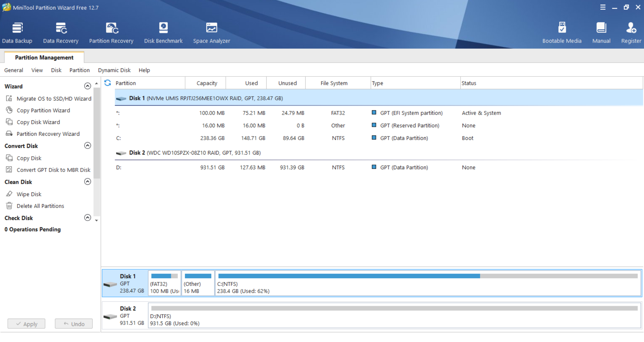644x342 pixels.
Task: Click the Partition Recovery Wizard icon
Action: pyautogui.click(x=9, y=133)
